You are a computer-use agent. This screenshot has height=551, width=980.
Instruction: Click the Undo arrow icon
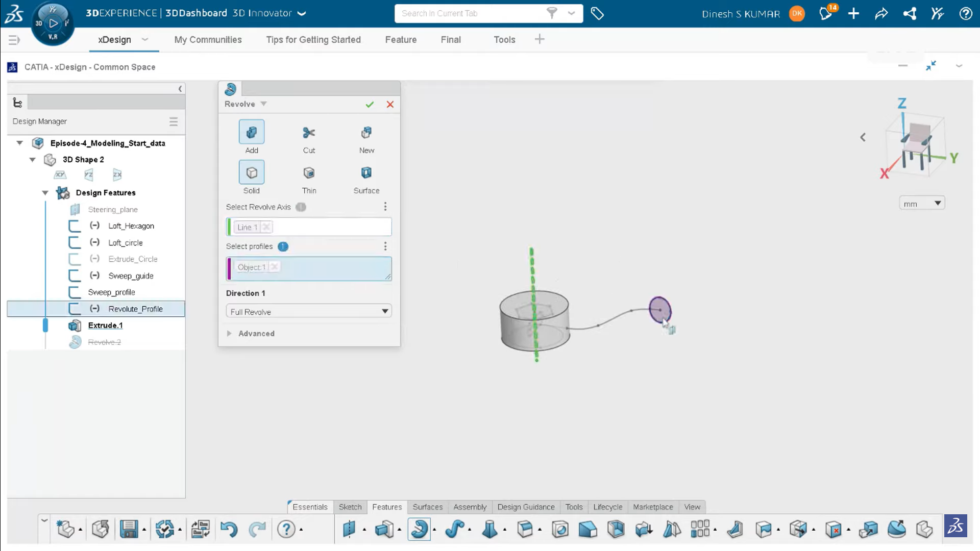(229, 529)
